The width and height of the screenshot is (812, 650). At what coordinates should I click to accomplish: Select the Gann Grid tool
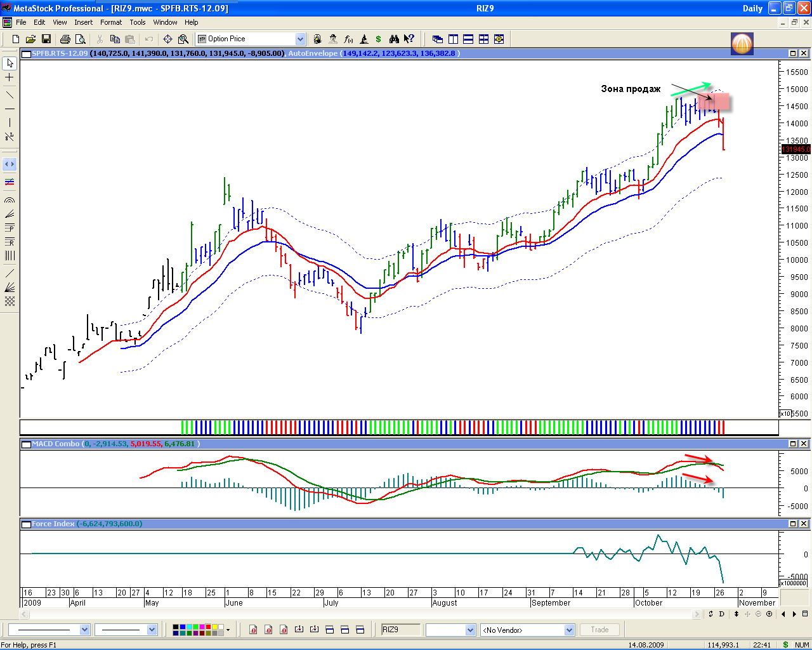click(10, 301)
